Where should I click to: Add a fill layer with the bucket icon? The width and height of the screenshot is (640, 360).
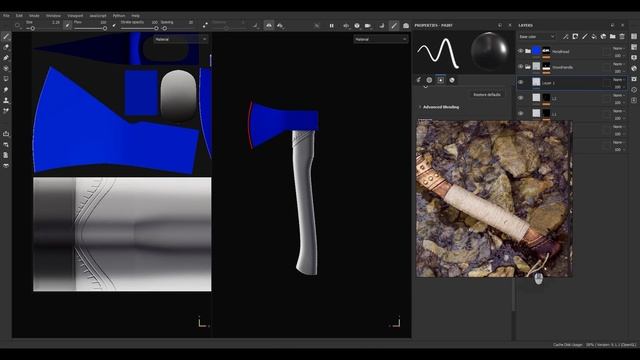(594, 37)
